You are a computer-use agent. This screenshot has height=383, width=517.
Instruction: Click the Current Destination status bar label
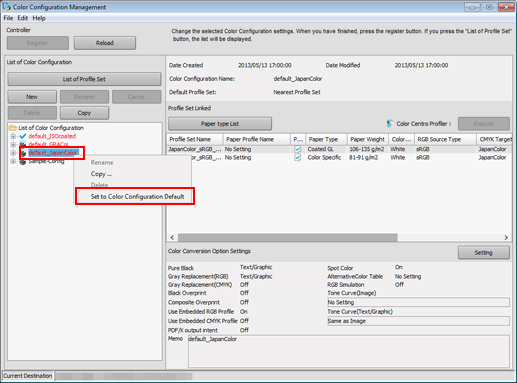click(x=28, y=376)
